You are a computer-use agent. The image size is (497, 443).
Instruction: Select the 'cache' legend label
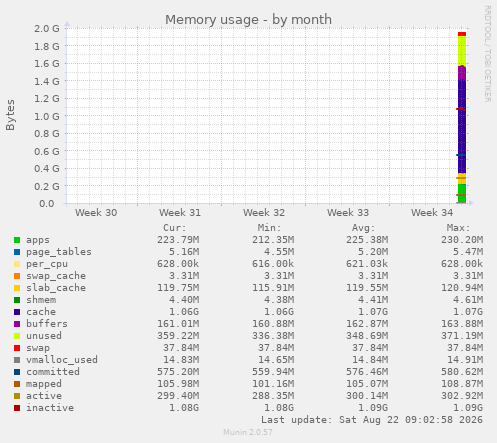41,312
